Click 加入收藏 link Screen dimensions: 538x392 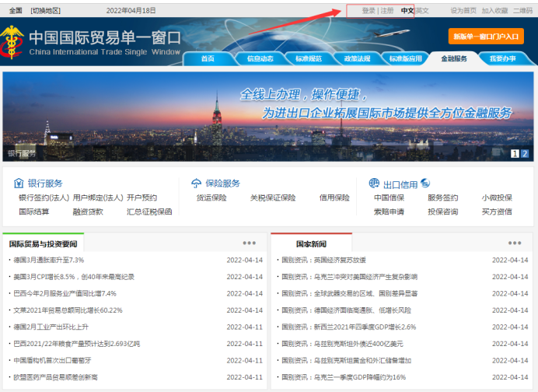click(x=494, y=11)
